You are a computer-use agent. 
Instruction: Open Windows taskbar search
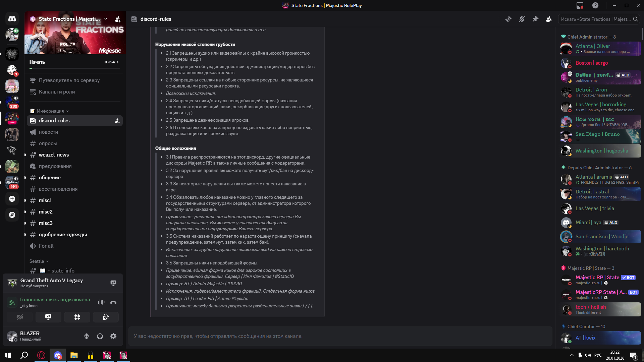point(24,355)
